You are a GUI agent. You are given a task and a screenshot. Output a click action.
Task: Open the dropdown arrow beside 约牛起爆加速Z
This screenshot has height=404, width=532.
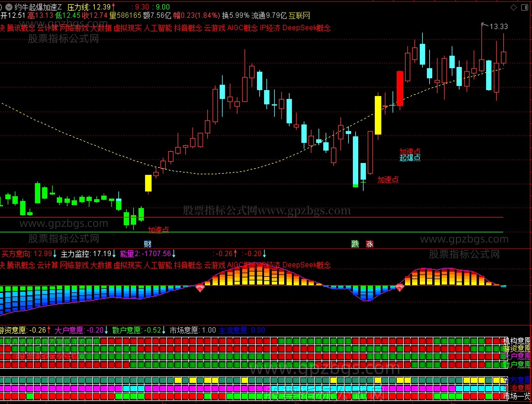pyautogui.click(x=9, y=7)
